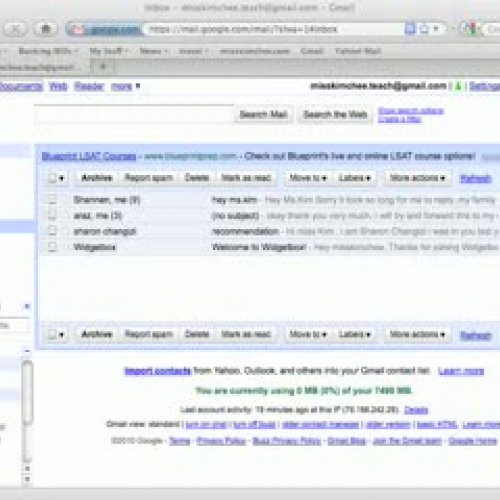Viewport: 500px width, 500px height.
Task: Click the sidebar scroll down arrow
Action: click(x=28, y=479)
